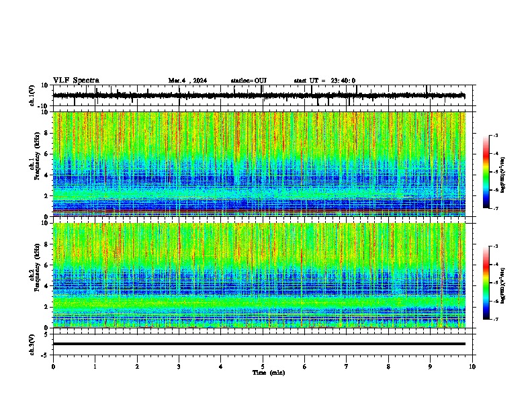This screenshot has height=411, width=532.
Task: Click the ch.1 voltage waveform trace
Action: (259, 95)
